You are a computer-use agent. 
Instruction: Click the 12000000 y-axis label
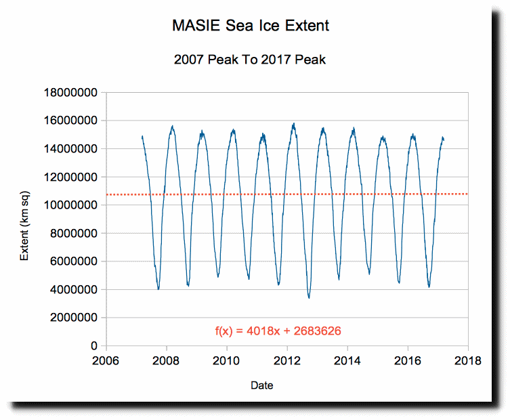pyautogui.click(x=70, y=177)
